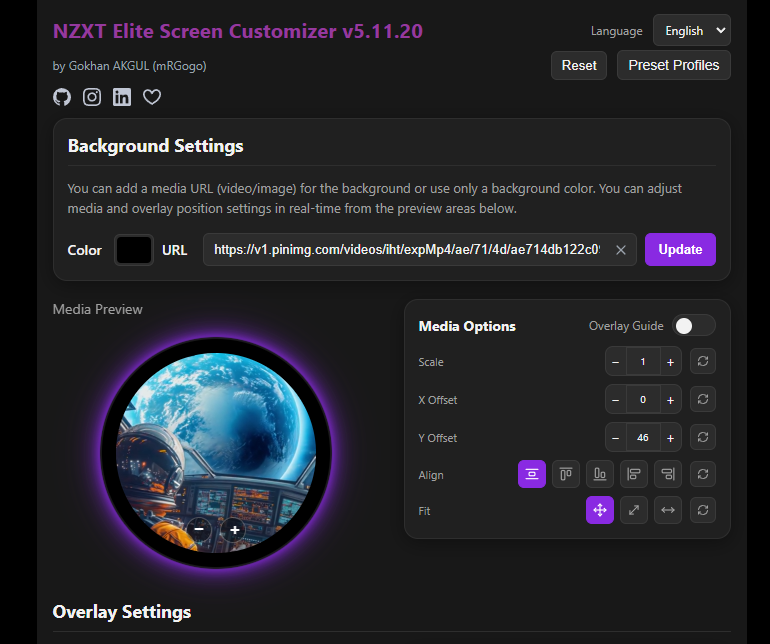770x644 pixels.
Task: Select align left icon
Action: point(633,474)
